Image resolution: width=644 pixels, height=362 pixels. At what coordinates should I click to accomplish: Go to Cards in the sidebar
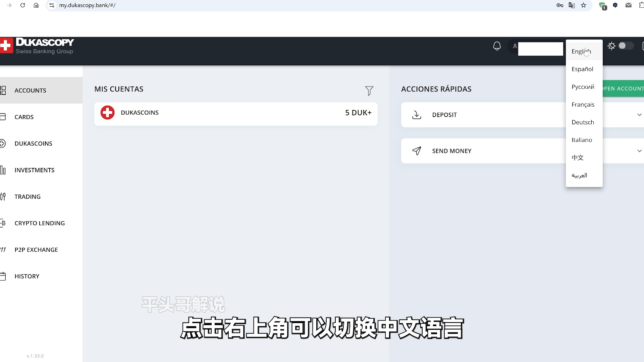click(41, 117)
